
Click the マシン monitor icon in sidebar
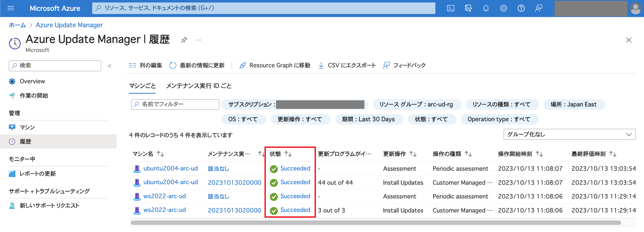(12, 127)
